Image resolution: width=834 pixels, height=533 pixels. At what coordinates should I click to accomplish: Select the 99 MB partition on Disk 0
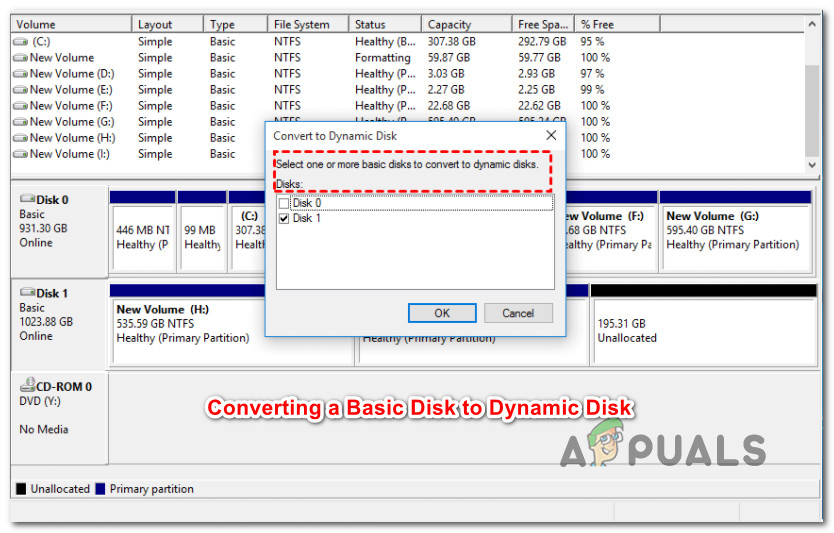202,231
